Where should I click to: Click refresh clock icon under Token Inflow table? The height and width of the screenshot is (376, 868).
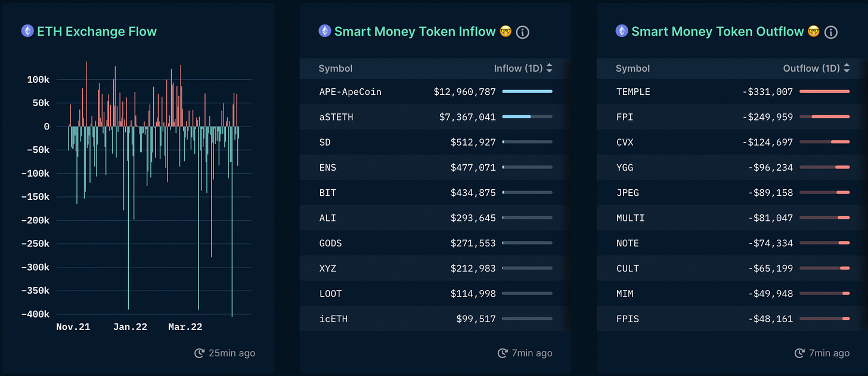tap(503, 353)
